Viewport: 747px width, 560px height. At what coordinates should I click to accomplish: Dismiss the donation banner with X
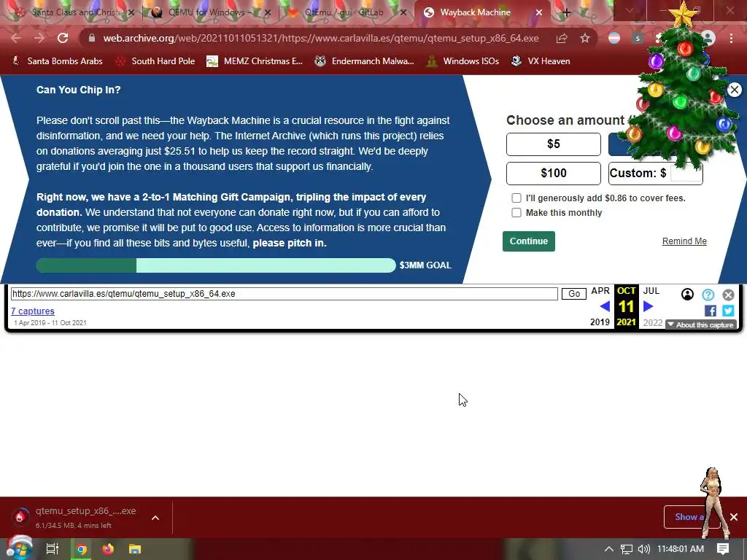(735, 90)
